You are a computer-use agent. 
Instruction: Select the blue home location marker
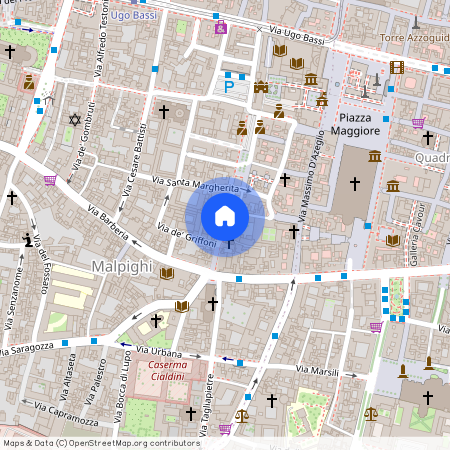[x=225, y=217]
